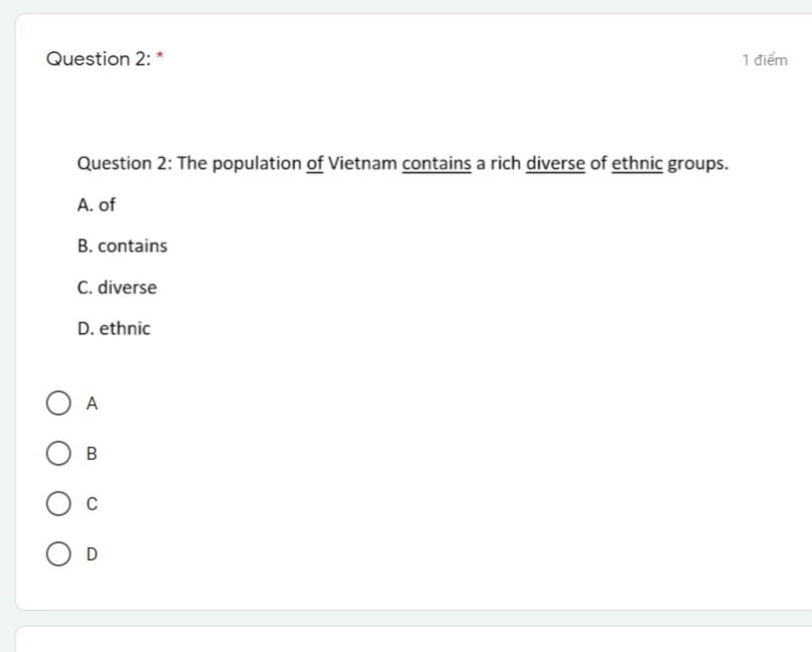Click the 'D. ethnic' option text
The height and width of the screenshot is (652, 812).
(114, 328)
